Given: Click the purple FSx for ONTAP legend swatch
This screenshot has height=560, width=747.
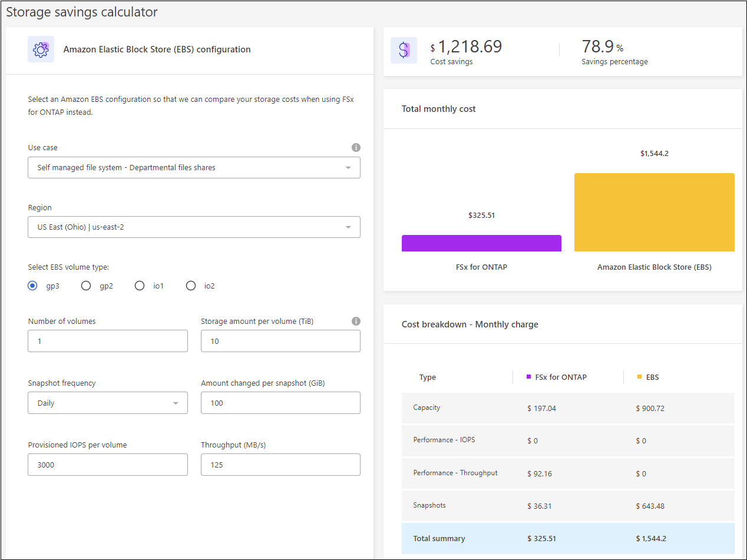Looking at the screenshot, I should 529,376.
